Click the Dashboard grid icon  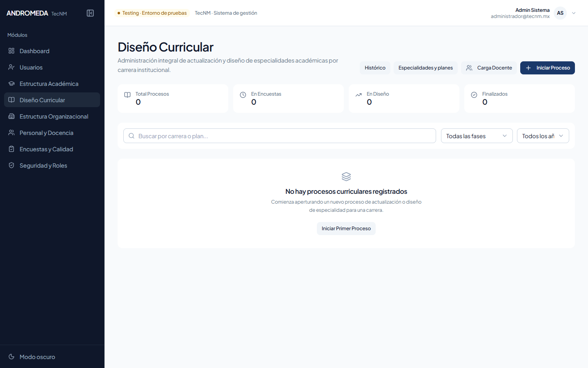(11, 51)
